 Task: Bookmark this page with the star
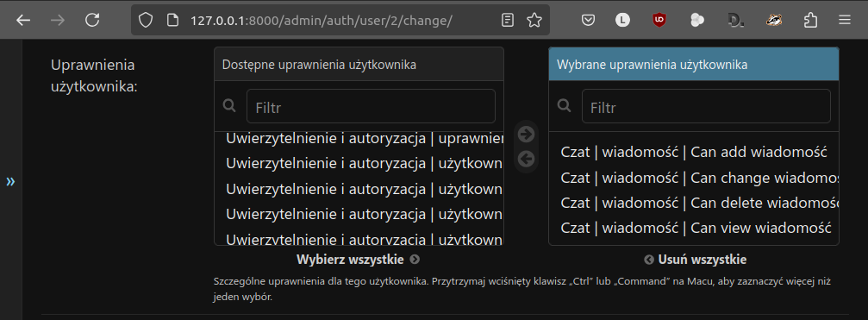click(534, 21)
